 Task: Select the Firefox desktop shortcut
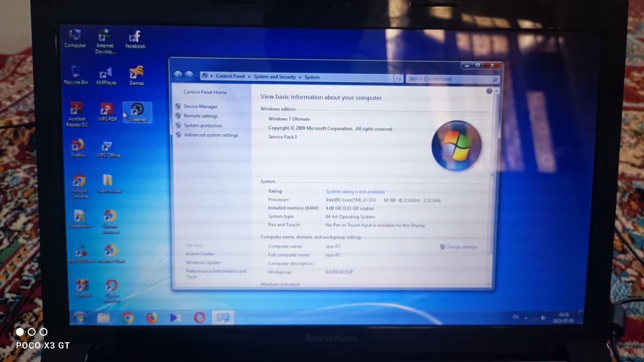78,148
